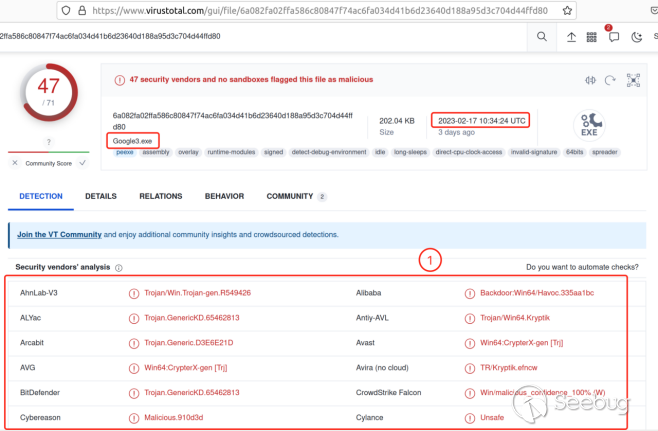Screen dimensions: 658x431
Task: Click the reanalyze refresh icon
Action: click(610, 80)
